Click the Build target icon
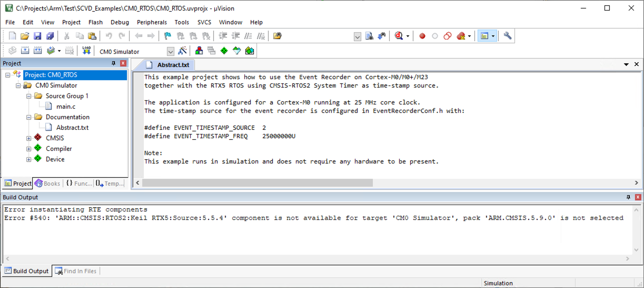644x288 pixels. click(x=25, y=51)
